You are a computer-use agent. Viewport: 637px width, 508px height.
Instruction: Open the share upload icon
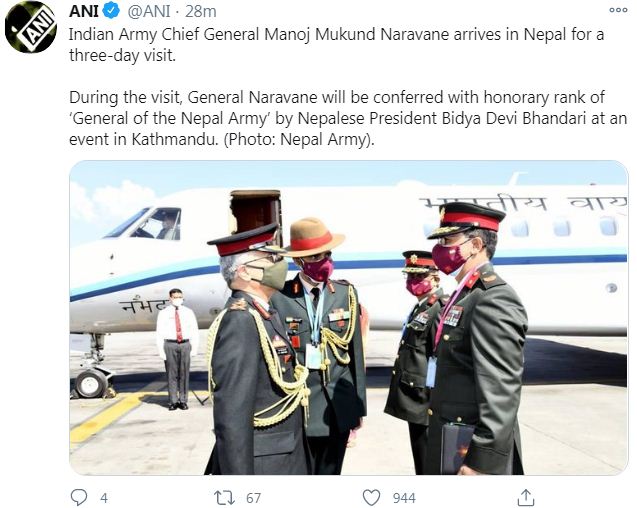(526, 497)
